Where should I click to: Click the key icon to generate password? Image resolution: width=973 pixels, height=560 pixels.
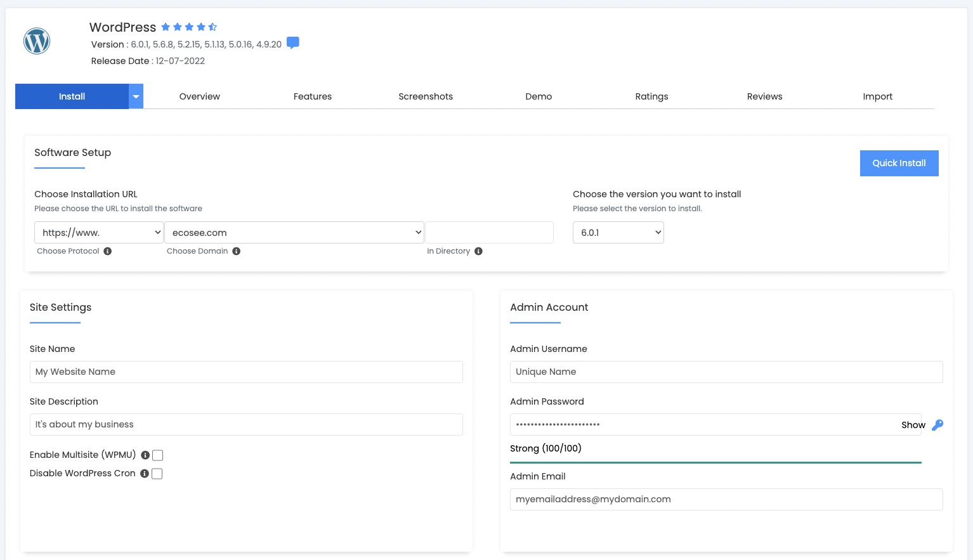937,425
